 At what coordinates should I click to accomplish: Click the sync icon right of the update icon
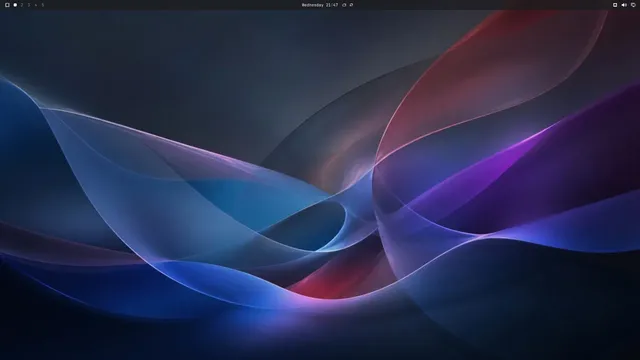tap(351, 5)
